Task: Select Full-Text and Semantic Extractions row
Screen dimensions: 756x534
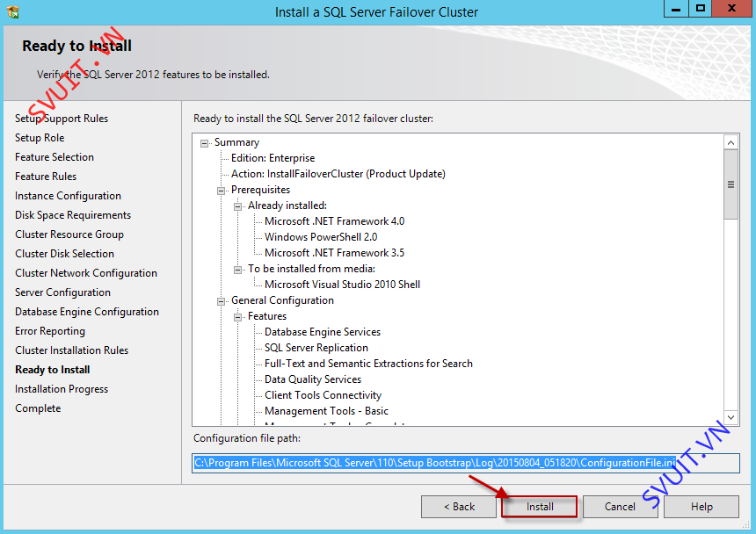Action: (369, 364)
